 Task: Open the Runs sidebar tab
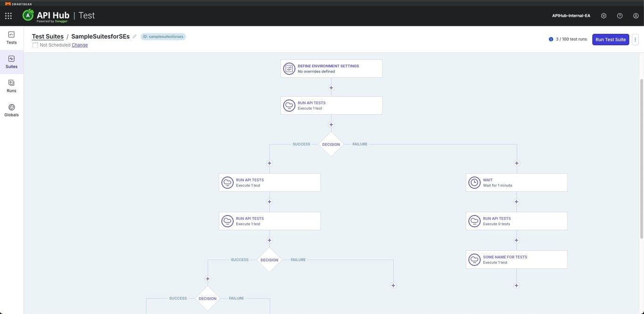point(11,86)
